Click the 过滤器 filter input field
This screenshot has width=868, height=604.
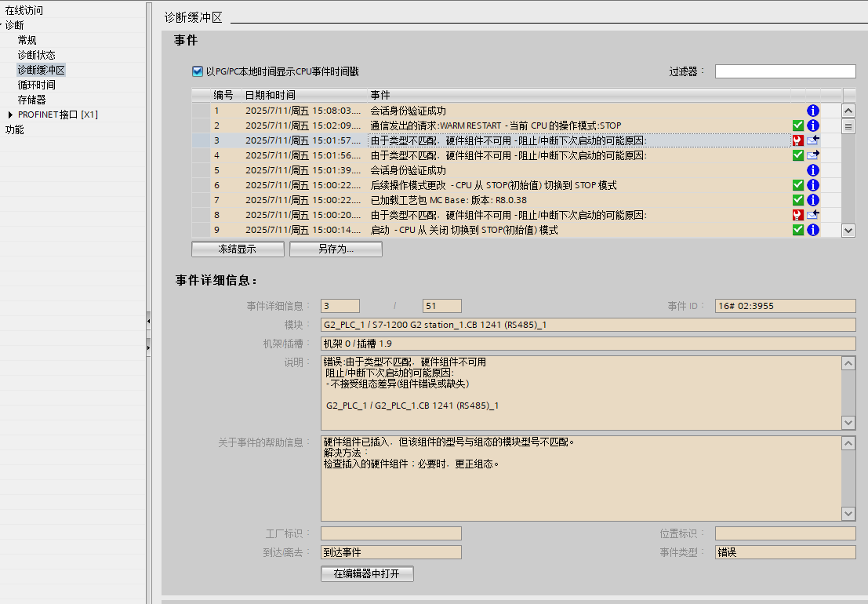785,71
